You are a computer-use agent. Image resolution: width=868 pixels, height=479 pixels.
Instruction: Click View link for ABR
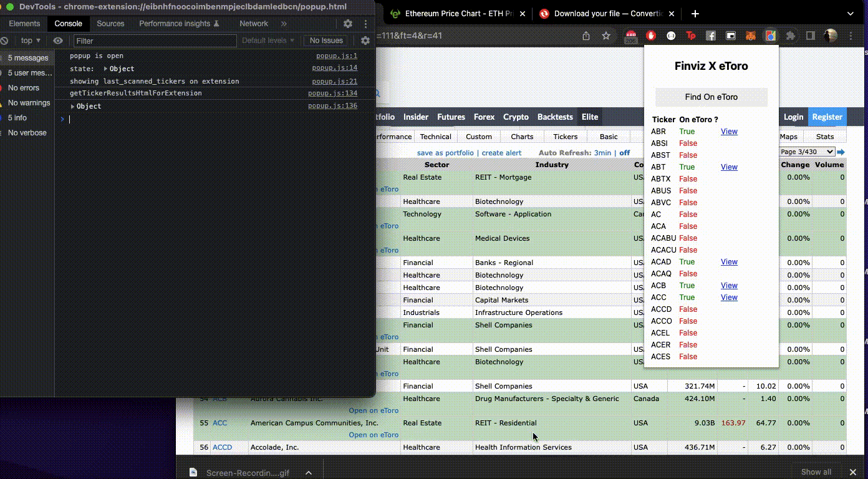pos(729,132)
